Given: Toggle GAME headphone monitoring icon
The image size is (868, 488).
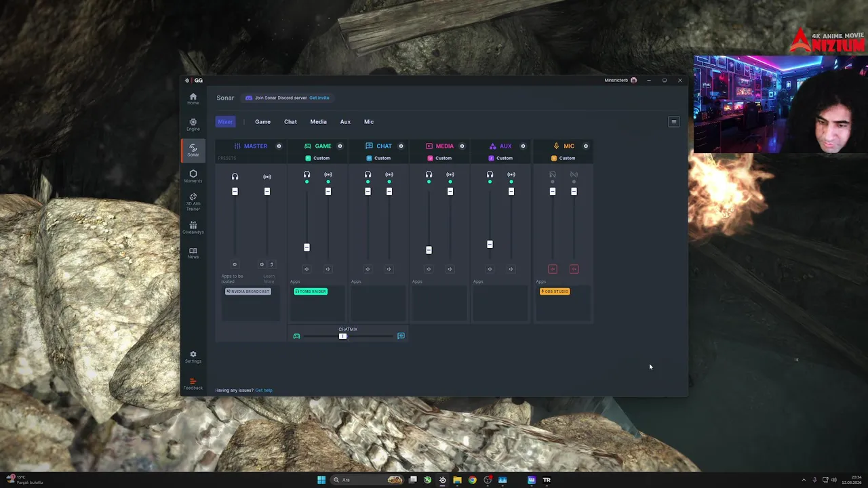Looking at the screenshot, I should coord(307,175).
